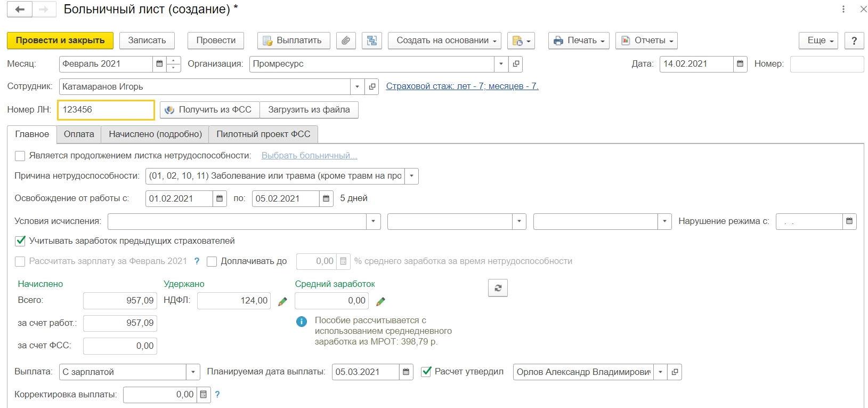Toggle Является продолжением листка нетрудоспособности checkbox
Image resolution: width=868 pixels, height=408 pixels.
coord(20,156)
